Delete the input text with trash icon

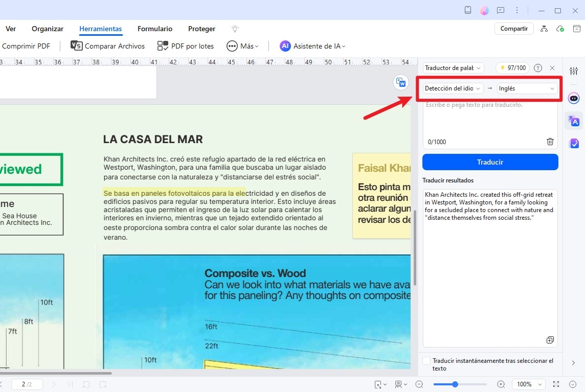tap(550, 142)
